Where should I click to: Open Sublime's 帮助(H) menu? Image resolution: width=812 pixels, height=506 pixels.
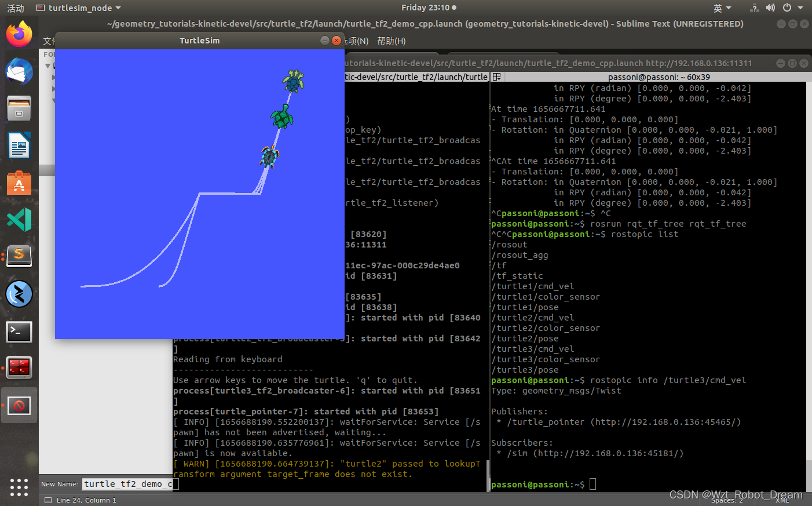coord(392,41)
